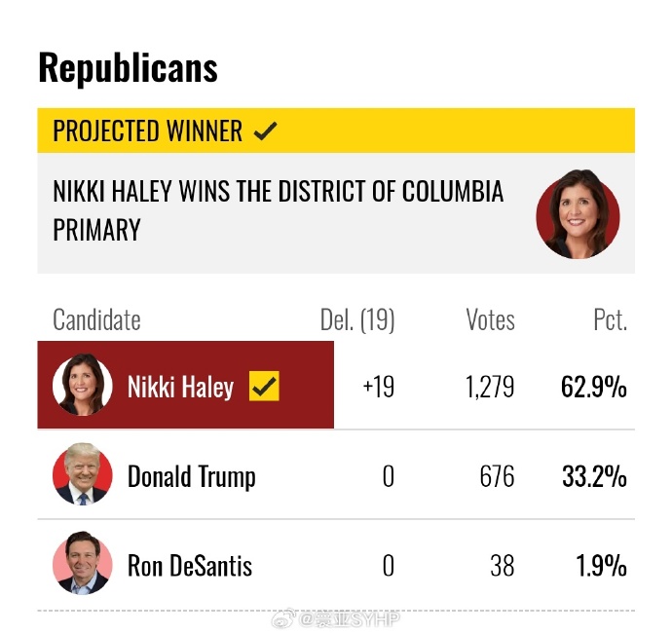Click Nikki Haley's 62.9% percentage value
The width and height of the screenshot is (672, 635).
[x=594, y=387]
